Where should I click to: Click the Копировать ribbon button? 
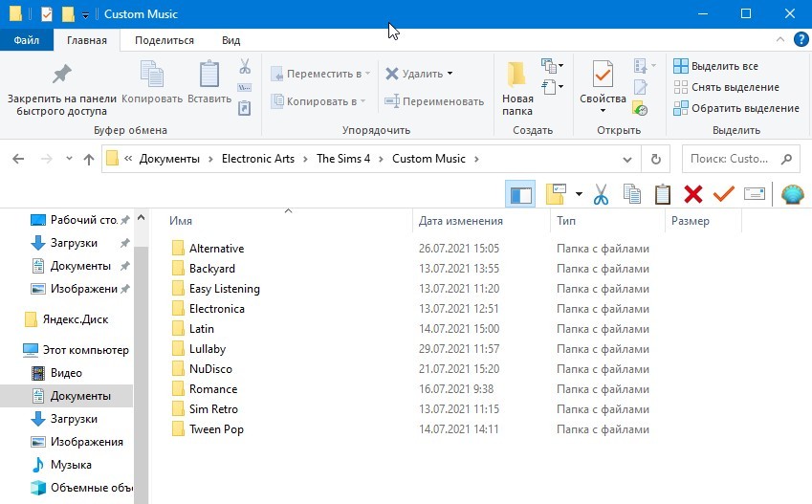pos(152,83)
